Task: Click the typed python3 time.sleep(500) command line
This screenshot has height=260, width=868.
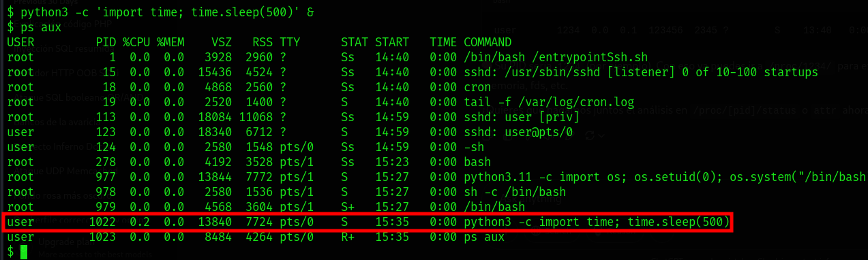Action: (x=167, y=12)
